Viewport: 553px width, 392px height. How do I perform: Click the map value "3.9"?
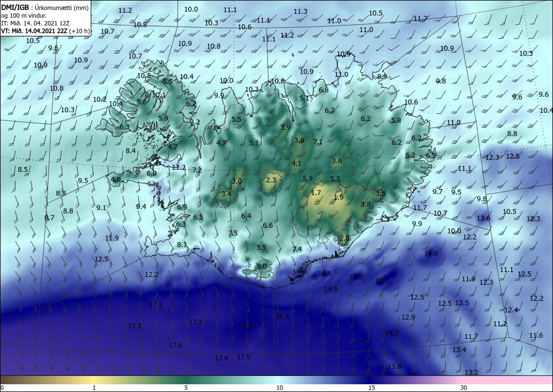pos(285,127)
